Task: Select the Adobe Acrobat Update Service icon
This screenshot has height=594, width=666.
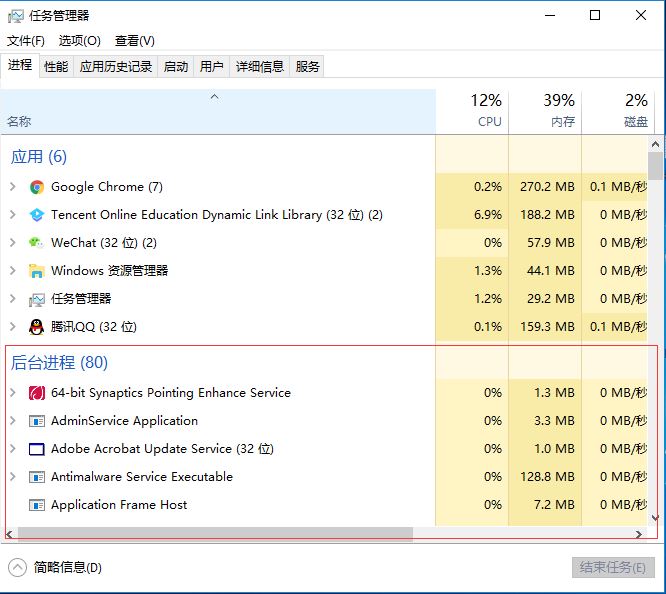Action: (37, 449)
